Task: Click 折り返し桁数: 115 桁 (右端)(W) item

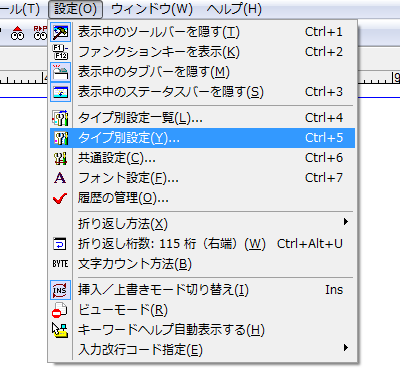Action: (x=202, y=244)
